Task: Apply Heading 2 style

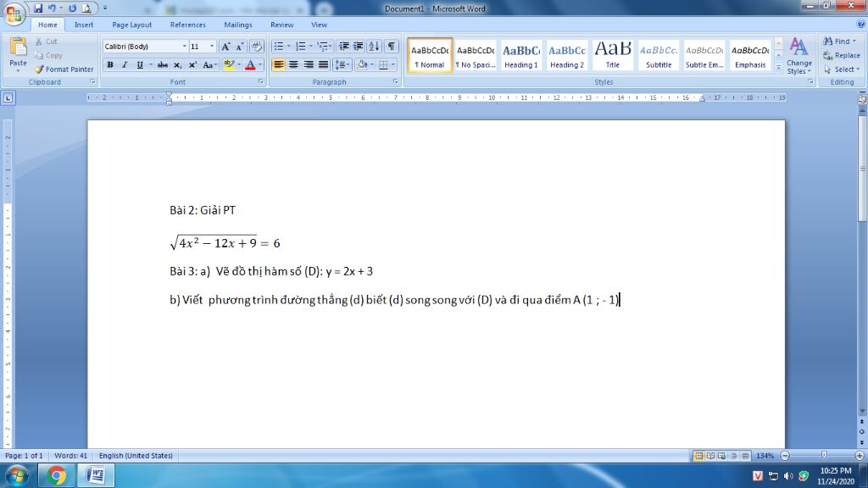Action: coord(567,55)
